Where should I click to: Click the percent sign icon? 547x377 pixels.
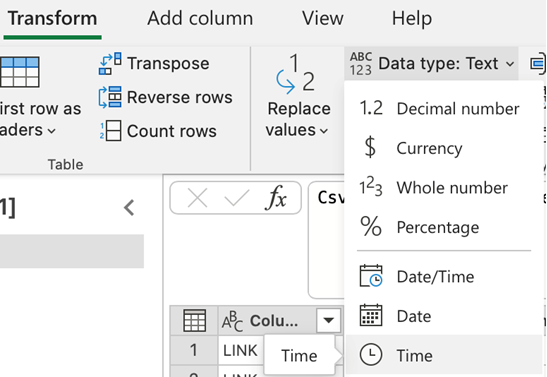pos(371,226)
